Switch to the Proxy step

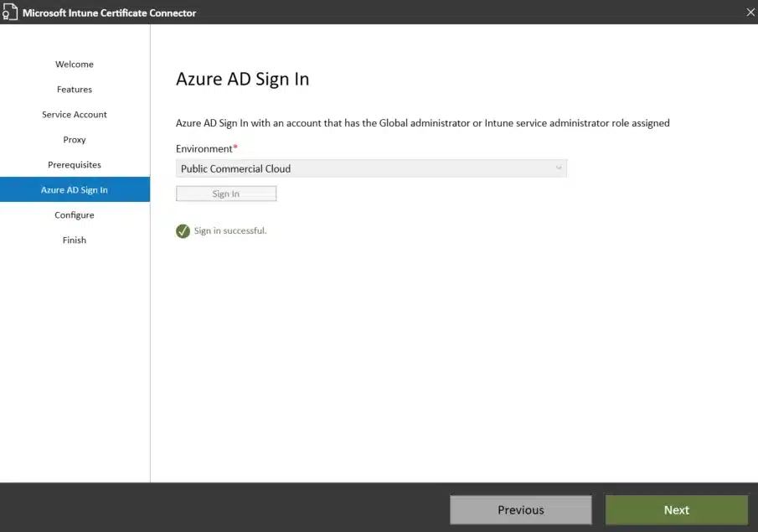coord(75,140)
